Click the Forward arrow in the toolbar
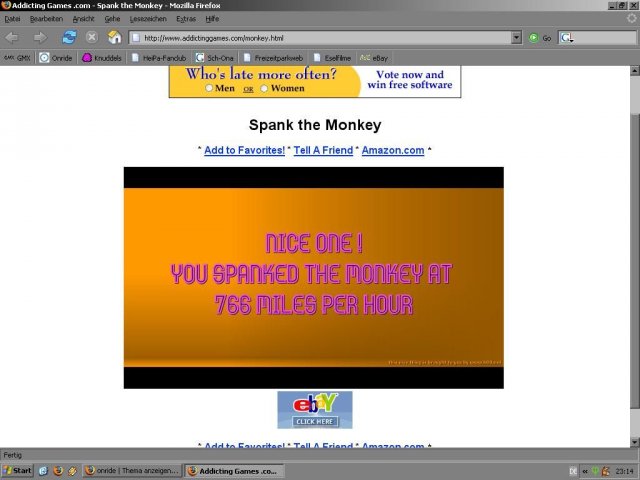Image resolution: width=640 pixels, height=480 pixels. pos(40,37)
